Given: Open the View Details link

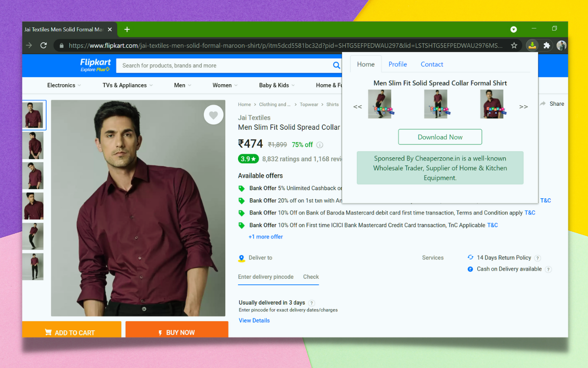Looking at the screenshot, I should pyautogui.click(x=254, y=321).
